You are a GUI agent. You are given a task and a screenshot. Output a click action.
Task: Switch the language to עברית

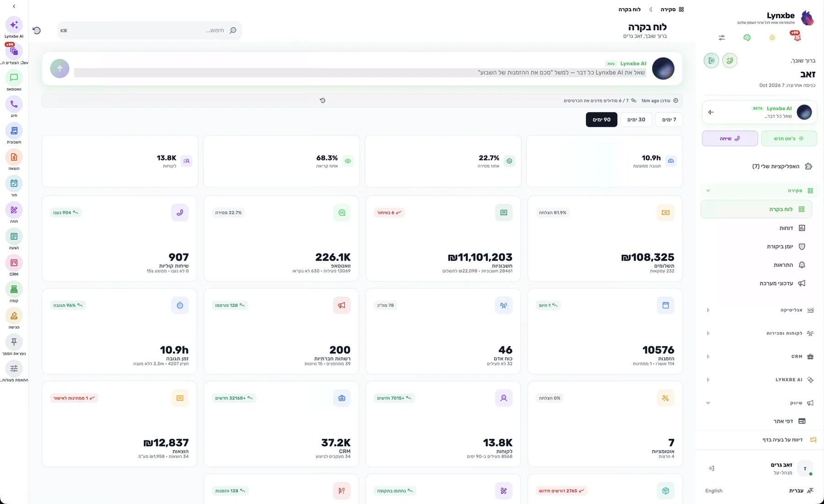click(797, 491)
